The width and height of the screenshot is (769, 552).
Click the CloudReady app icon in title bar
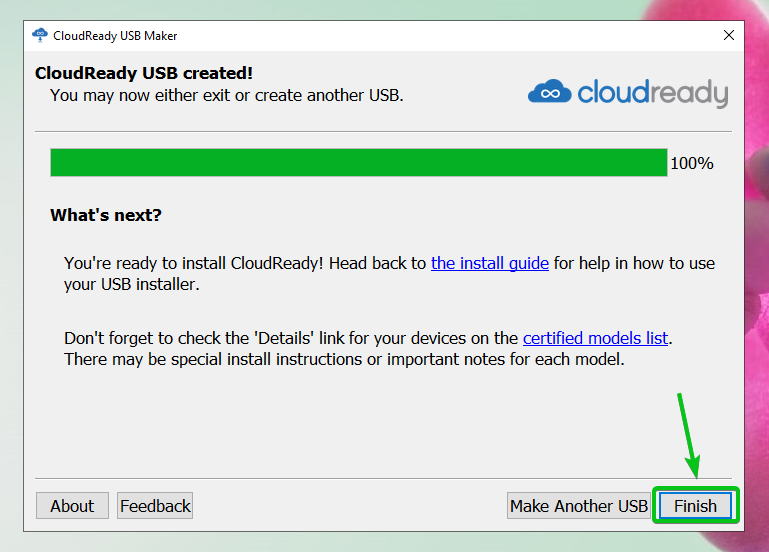[x=40, y=35]
